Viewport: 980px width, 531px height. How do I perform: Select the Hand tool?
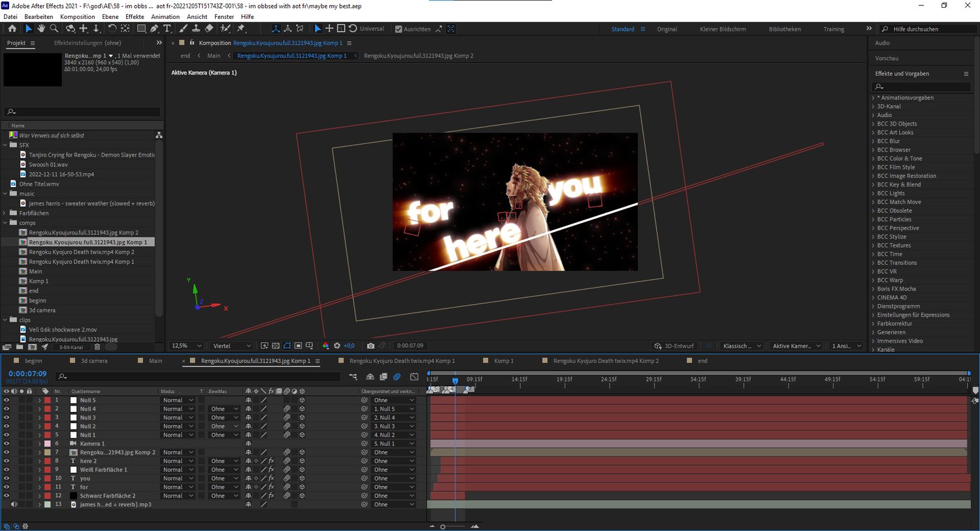tap(41, 29)
